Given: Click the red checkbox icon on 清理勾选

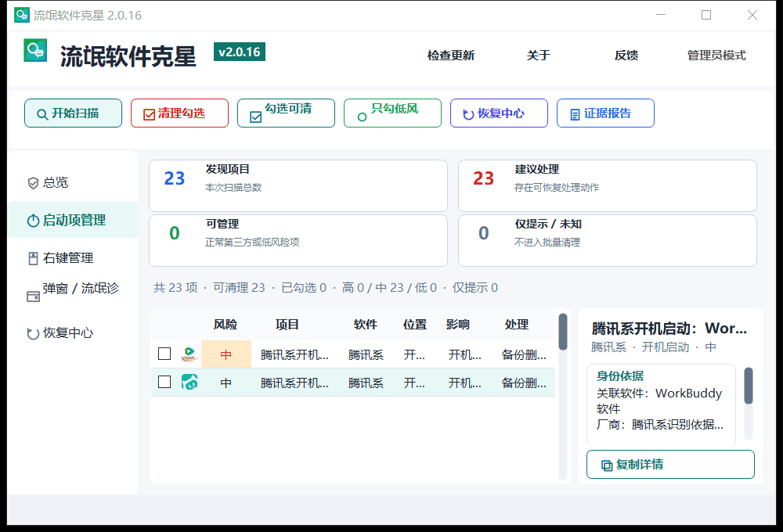Looking at the screenshot, I should pos(149,114).
